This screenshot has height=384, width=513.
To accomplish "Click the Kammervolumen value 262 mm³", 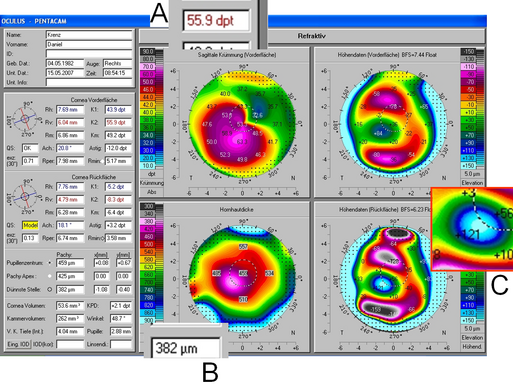I will tap(70, 318).
